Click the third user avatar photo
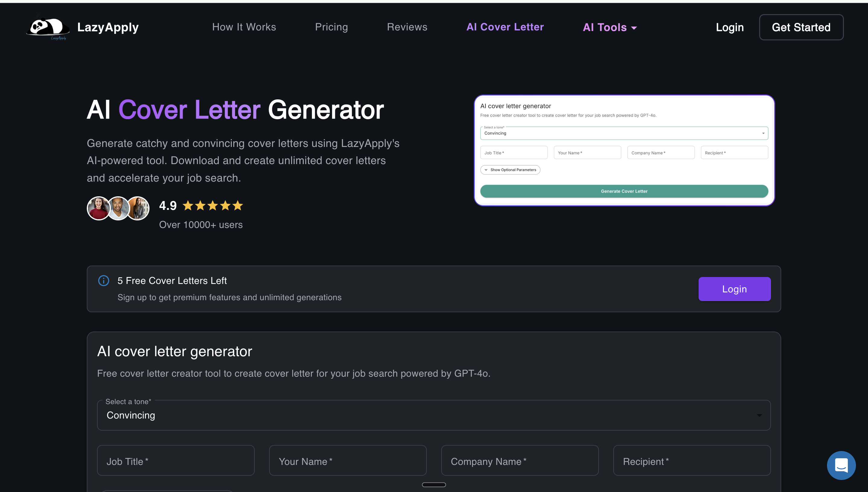Image resolution: width=868 pixels, height=492 pixels. click(139, 208)
